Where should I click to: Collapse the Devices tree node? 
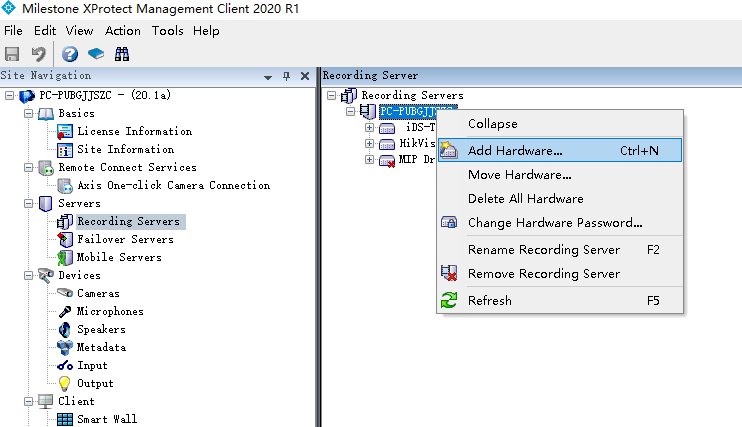[x=28, y=275]
